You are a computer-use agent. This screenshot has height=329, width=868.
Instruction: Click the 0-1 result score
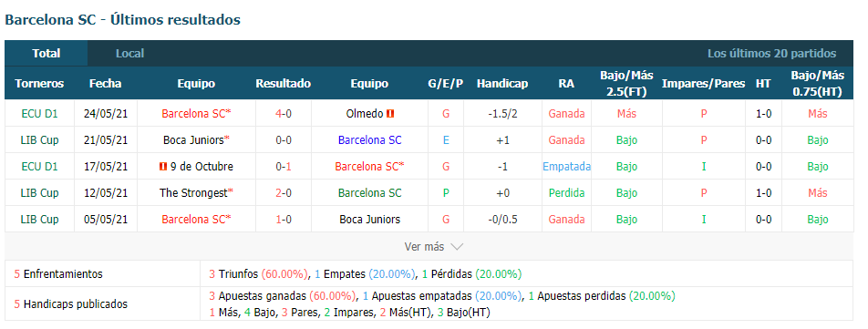284,167
